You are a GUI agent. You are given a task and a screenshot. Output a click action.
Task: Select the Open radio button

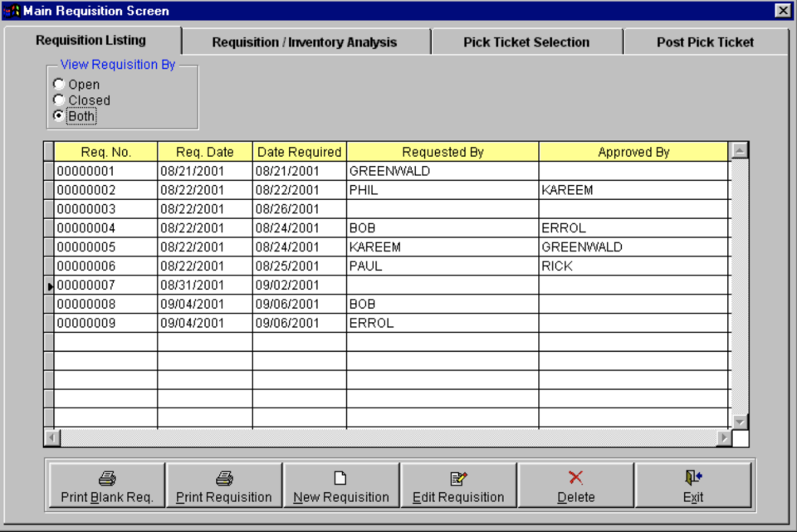(59, 83)
